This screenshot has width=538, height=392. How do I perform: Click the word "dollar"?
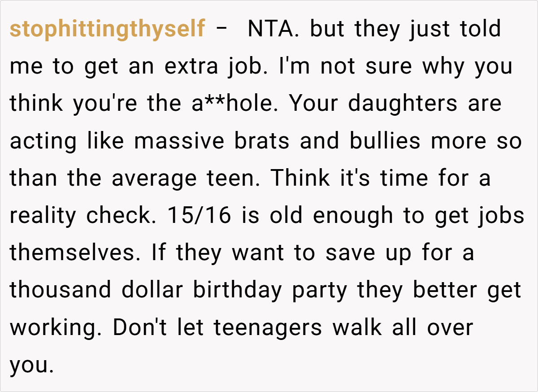(x=152, y=290)
